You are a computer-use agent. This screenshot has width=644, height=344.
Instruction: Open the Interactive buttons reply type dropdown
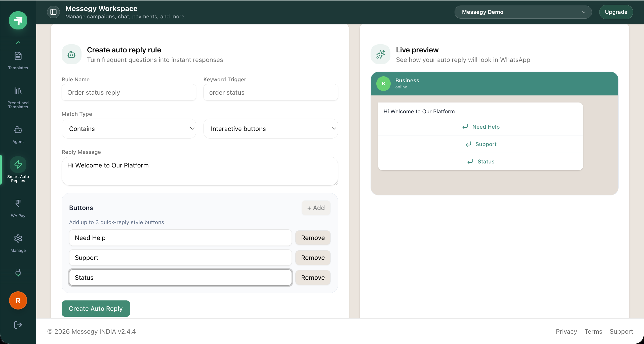[x=271, y=129]
